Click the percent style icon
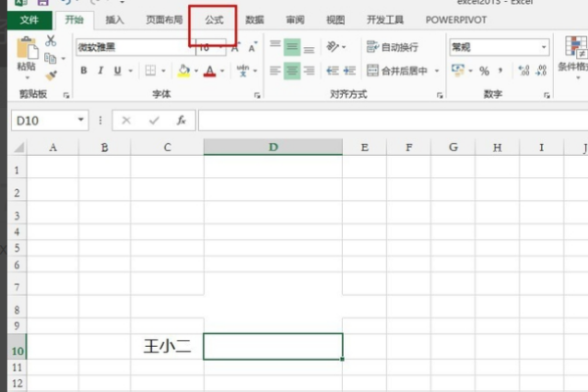588x392 pixels. tap(483, 71)
